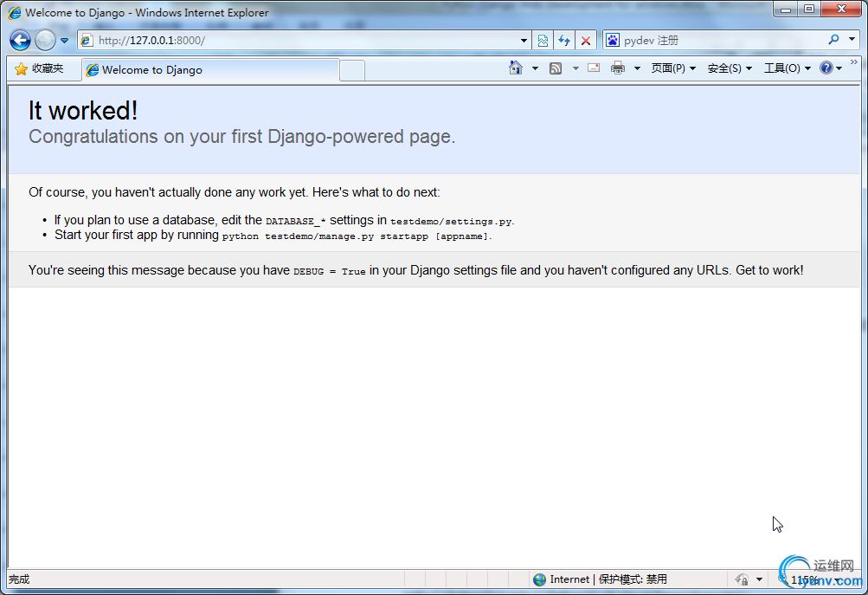The height and width of the screenshot is (595, 868).
Task: Open the Help question mark menu
Action: [x=831, y=68]
